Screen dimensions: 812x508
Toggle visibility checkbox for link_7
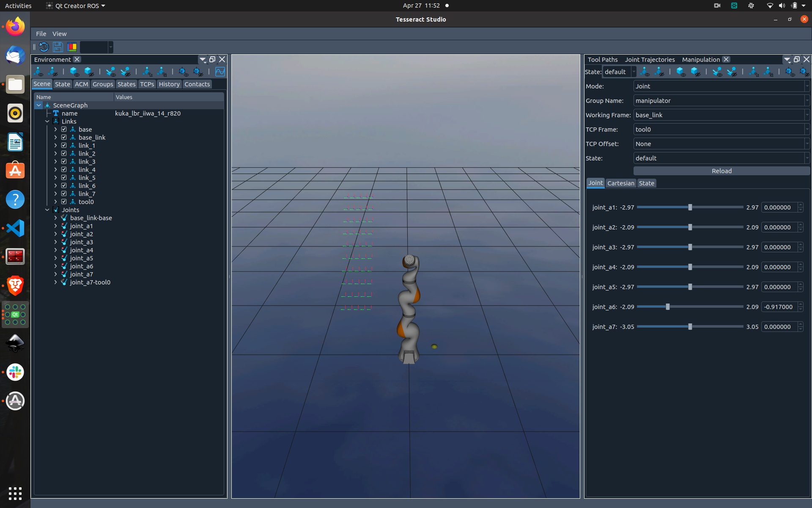coord(64,193)
